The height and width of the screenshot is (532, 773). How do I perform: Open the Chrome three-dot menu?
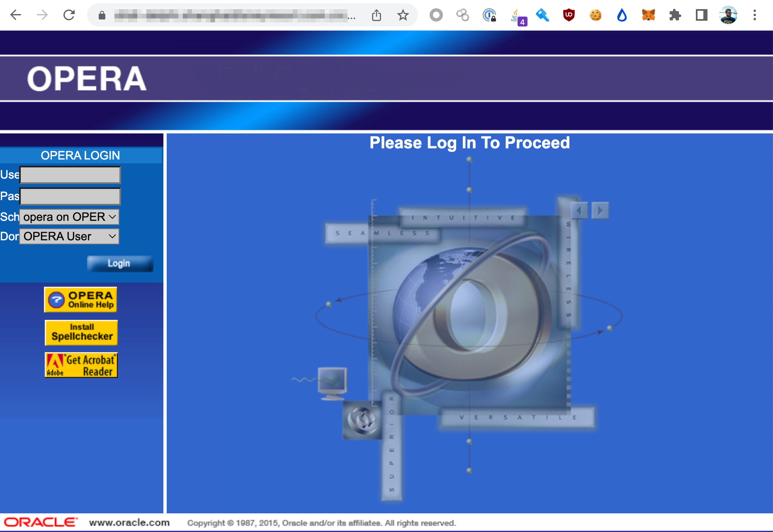[755, 15]
